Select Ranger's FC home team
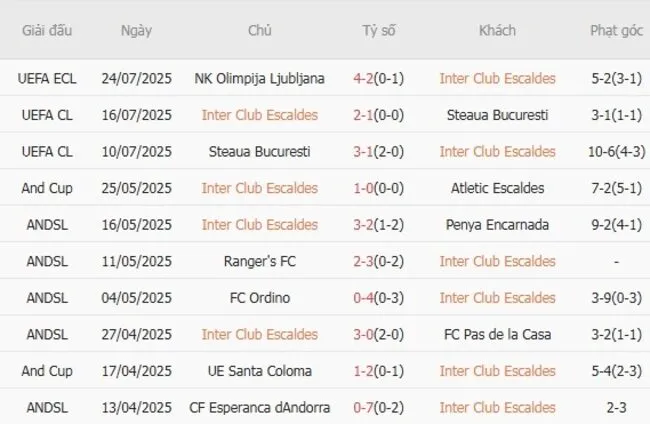 click(259, 261)
